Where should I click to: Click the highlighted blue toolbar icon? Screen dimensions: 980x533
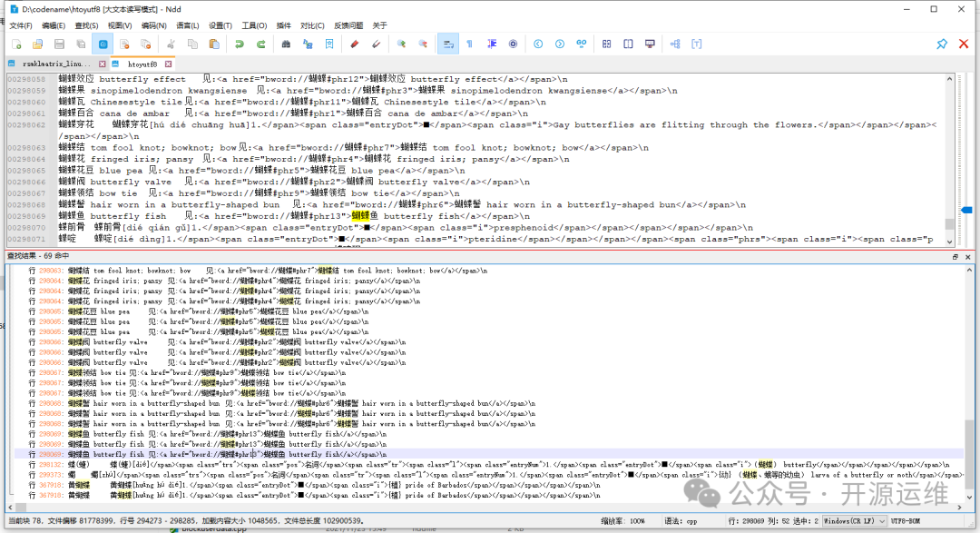pyautogui.click(x=103, y=44)
